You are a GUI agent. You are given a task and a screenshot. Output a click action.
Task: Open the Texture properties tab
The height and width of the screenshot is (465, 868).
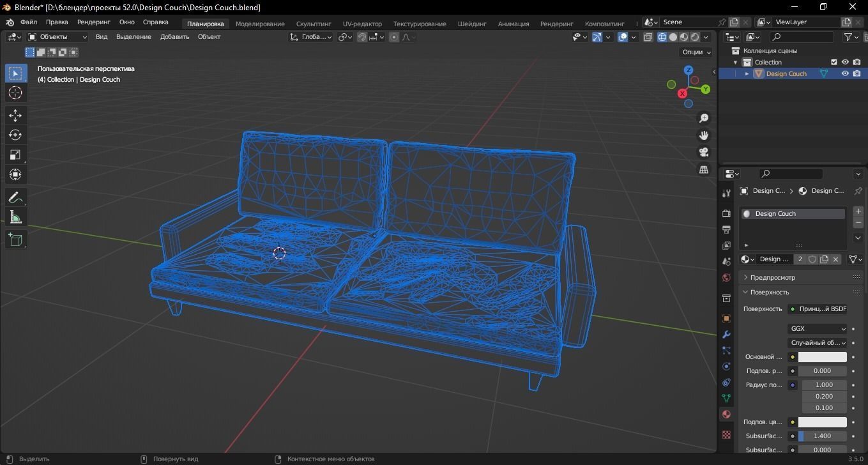pos(726,434)
